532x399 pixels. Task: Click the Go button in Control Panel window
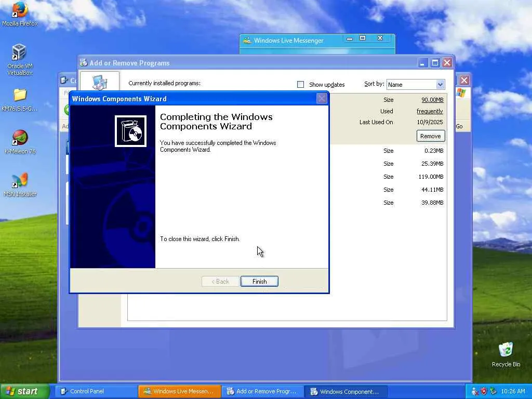459,126
